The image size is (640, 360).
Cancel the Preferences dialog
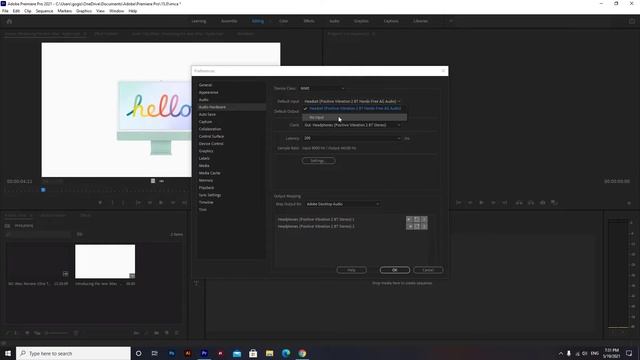click(428, 270)
